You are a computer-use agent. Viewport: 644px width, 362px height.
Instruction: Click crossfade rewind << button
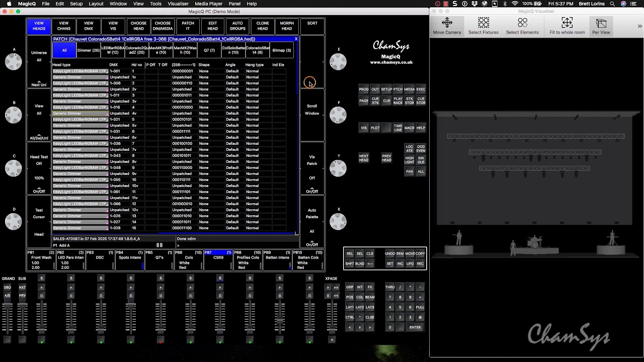(336, 296)
